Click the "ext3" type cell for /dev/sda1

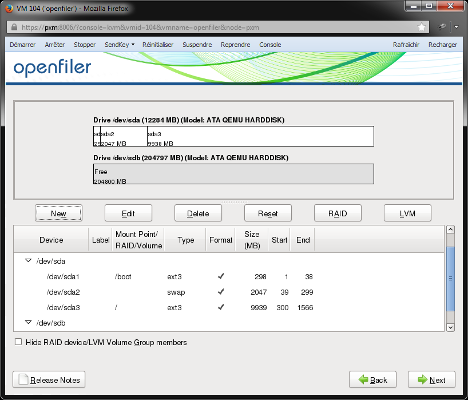coord(174,277)
